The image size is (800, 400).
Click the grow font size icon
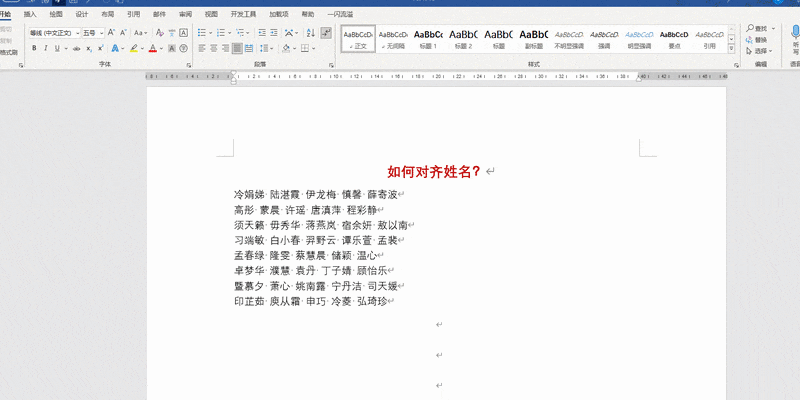[111, 33]
